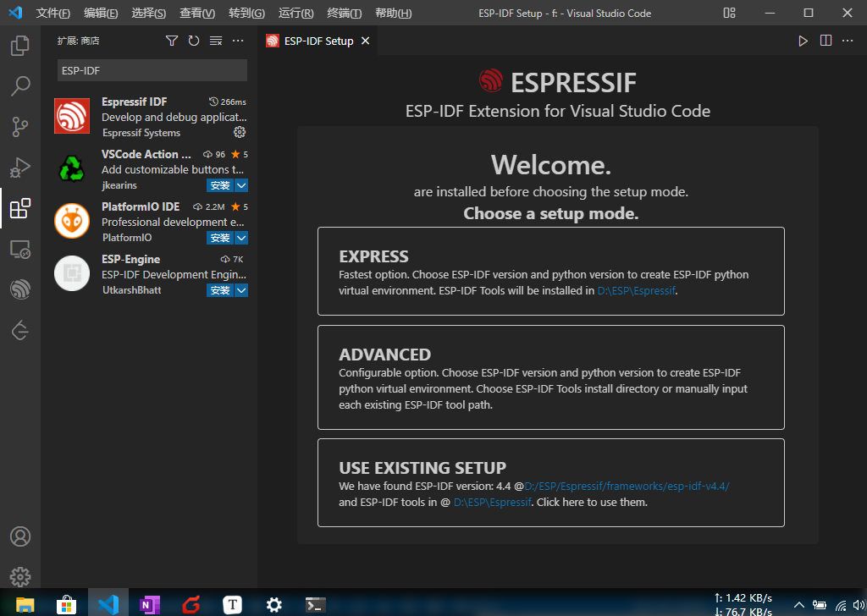Open the 编辑(E) menu
The width and height of the screenshot is (867, 616).
pyautogui.click(x=101, y=13)
